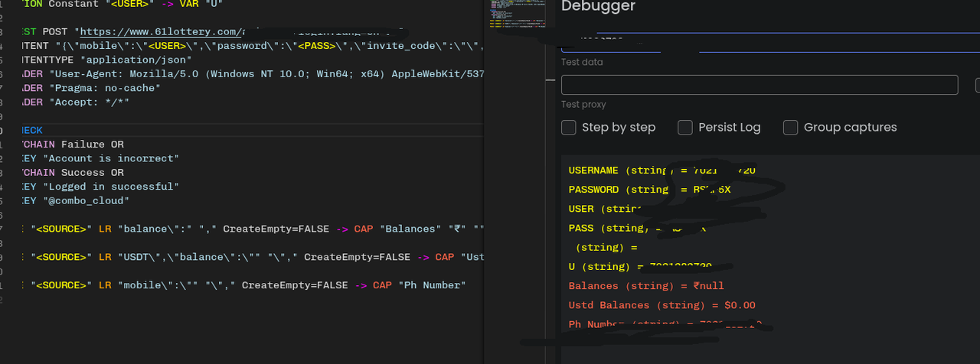Click the 'Test proxy' label
Screen dimensions: 980x364
tap(583, 105)
